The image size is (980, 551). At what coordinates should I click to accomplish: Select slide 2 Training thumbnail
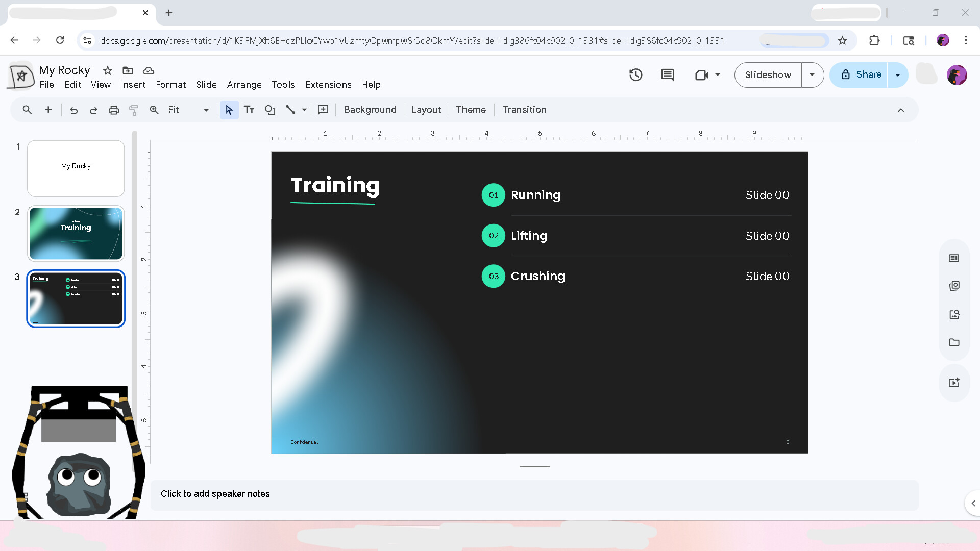coord(76,234)
